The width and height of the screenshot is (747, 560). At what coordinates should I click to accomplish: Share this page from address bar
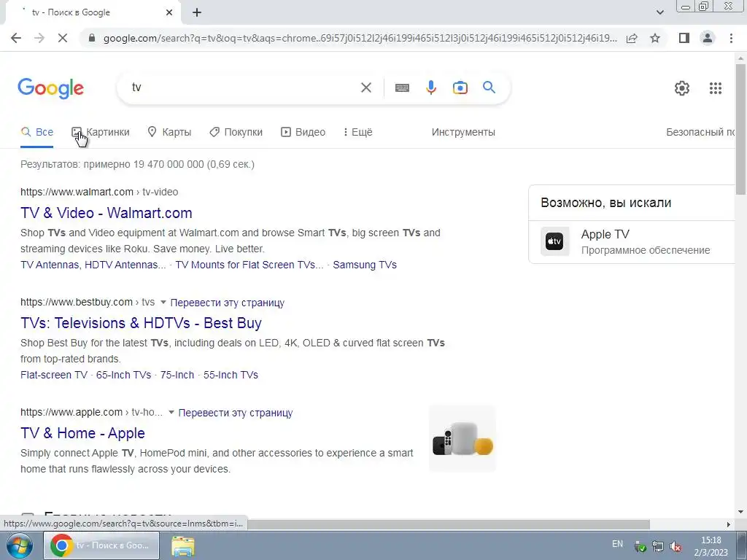tap(632, 38)
